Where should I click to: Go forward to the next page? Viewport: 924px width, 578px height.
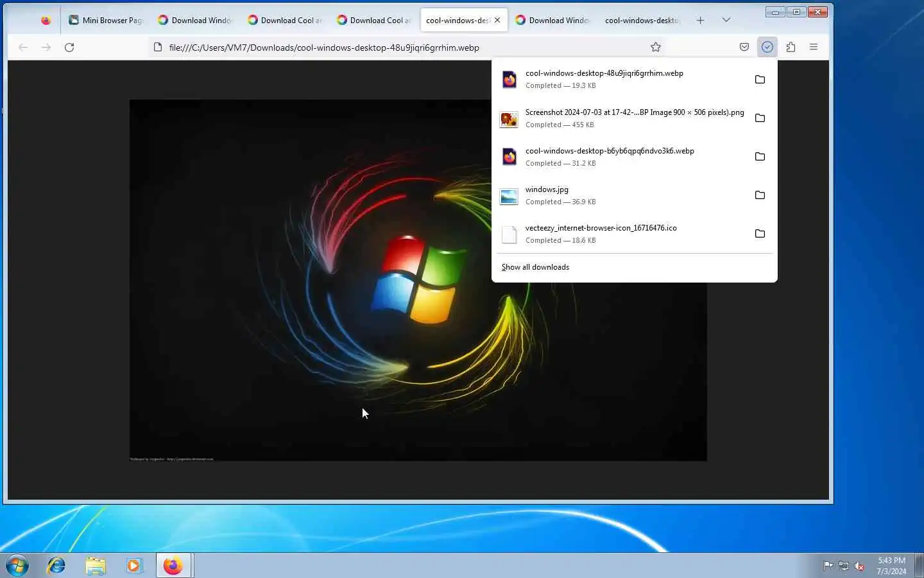46,47
